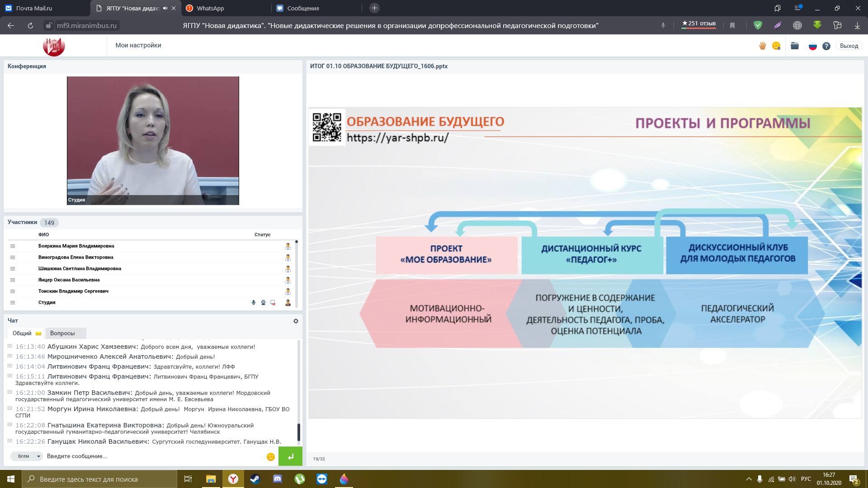Open chat settings gear icon

pyautogui.click(x=296, y=321)
